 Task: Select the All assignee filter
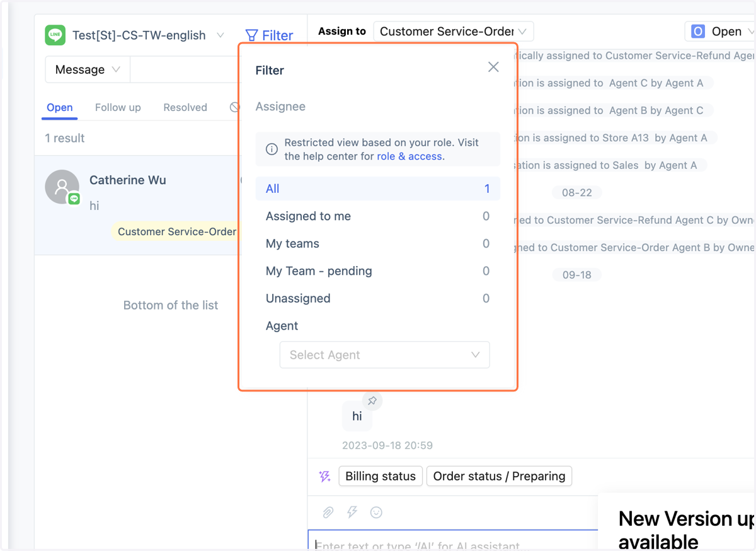click(x=378, y=188)
